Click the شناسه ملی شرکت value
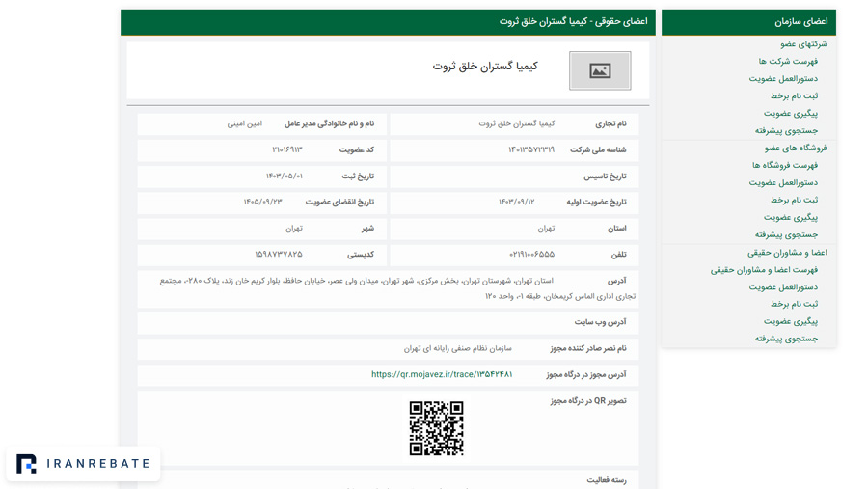 530,150
